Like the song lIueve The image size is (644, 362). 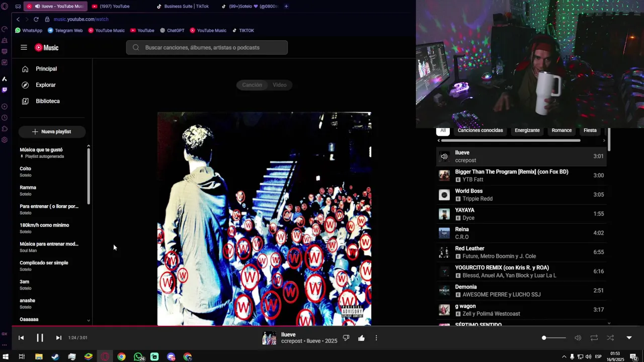pyautogui.click(x=361, y=338)
